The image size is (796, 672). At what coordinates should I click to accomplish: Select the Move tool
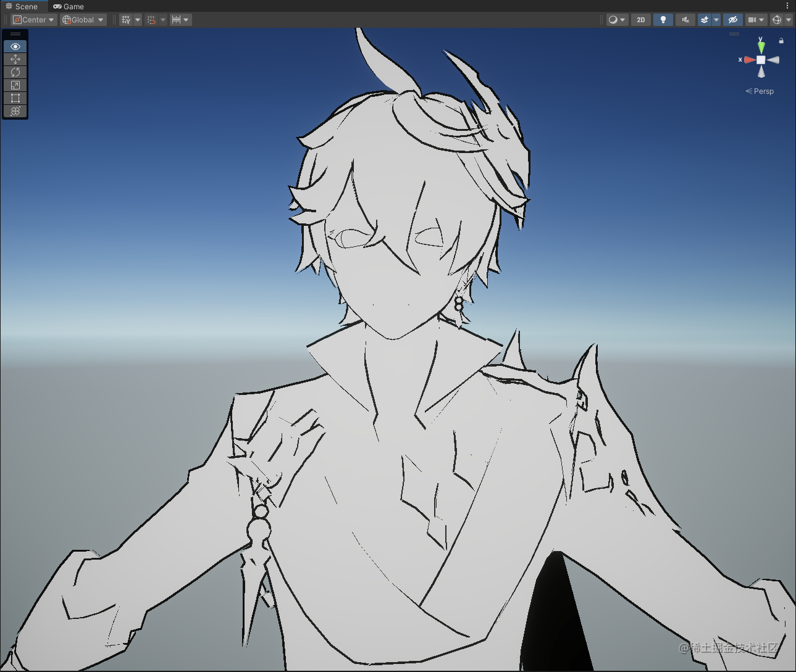pyautogui.click(x=15, y=59)
